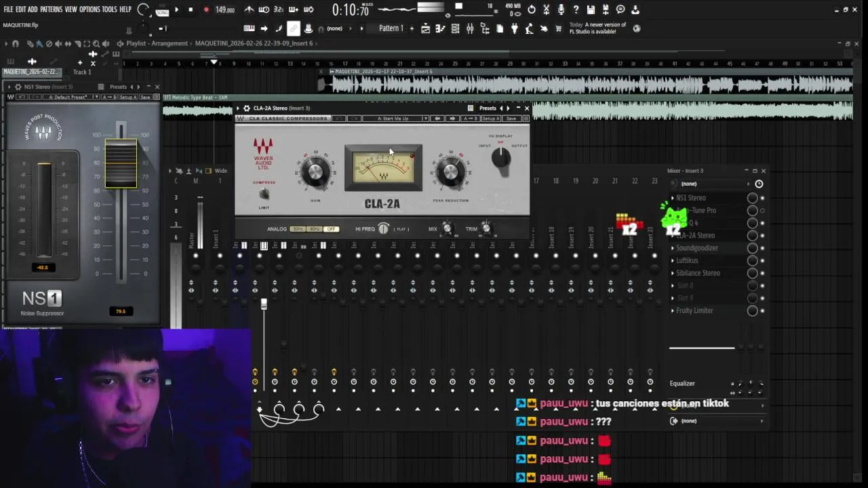Click the stamp tool icon in toolbar
The image size is (868, 488).
[309, 28]
